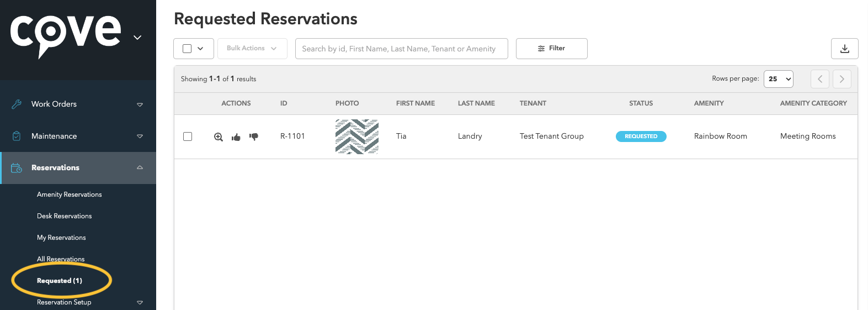Decline reservation with the thumbs-down icon
The height and width of the screenshot is (310, 868).
click(x=254, y=136)
